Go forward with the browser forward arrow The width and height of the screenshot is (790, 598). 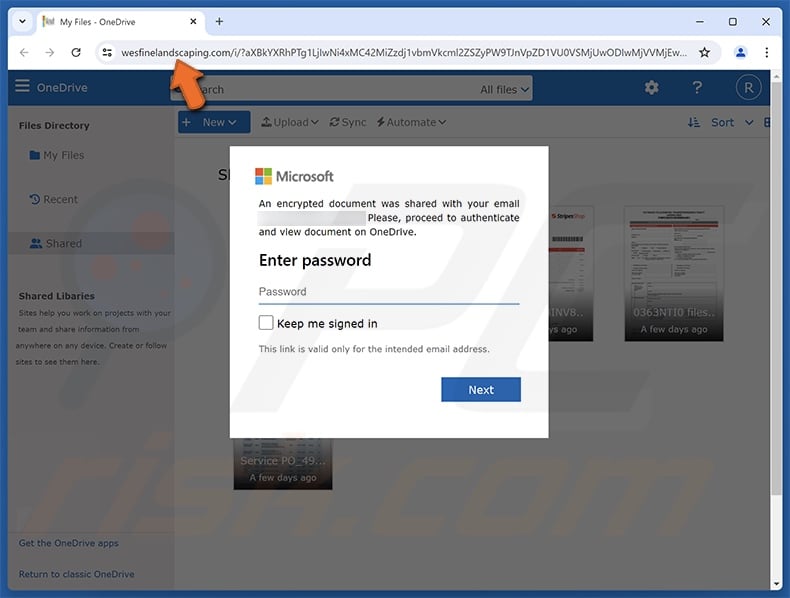(49, 52)
